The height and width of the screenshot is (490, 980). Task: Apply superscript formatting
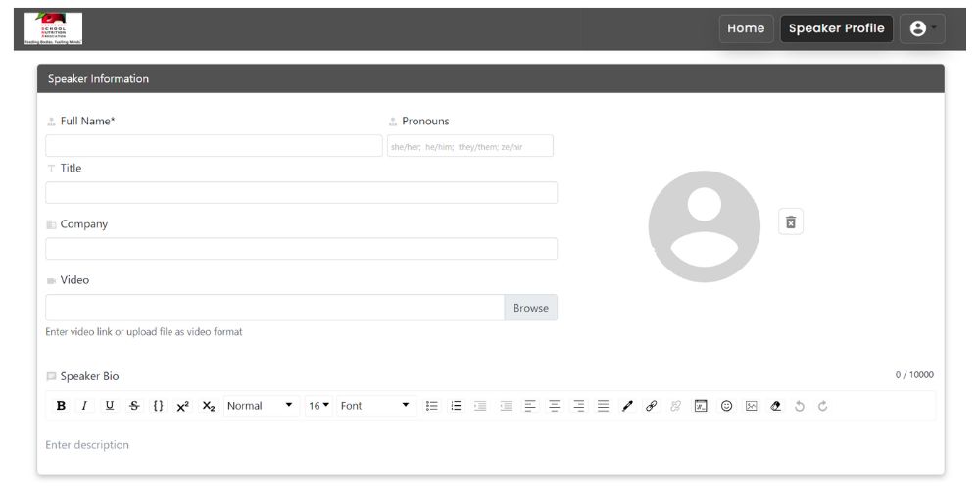pyautogui.click(x=183, y=406)
